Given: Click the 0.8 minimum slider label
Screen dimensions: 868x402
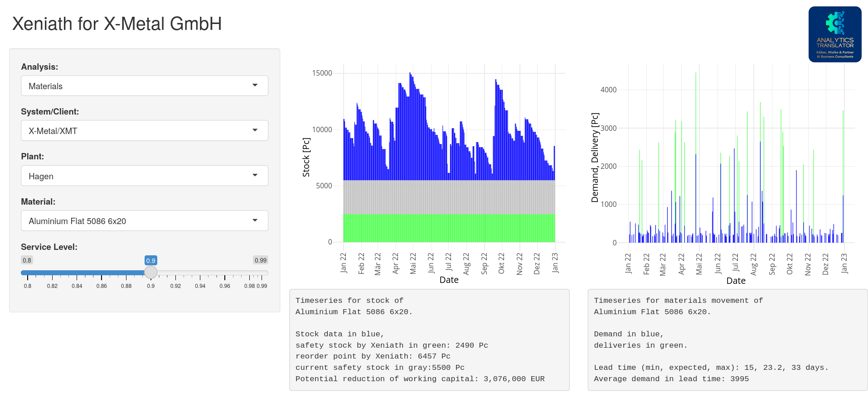Looking at the screenshot, I should pyautogui.click(x=27, y=260).
